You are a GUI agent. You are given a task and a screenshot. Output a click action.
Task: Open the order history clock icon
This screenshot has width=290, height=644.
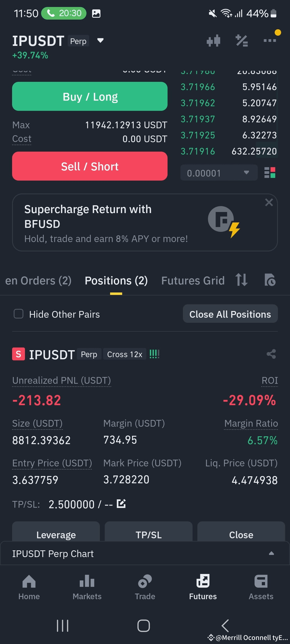(270, 280)
